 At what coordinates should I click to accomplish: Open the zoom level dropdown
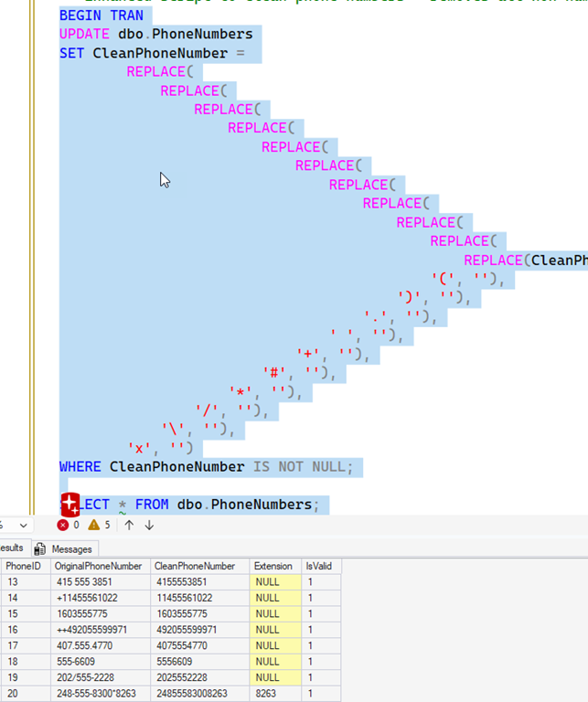click(23, 526)
